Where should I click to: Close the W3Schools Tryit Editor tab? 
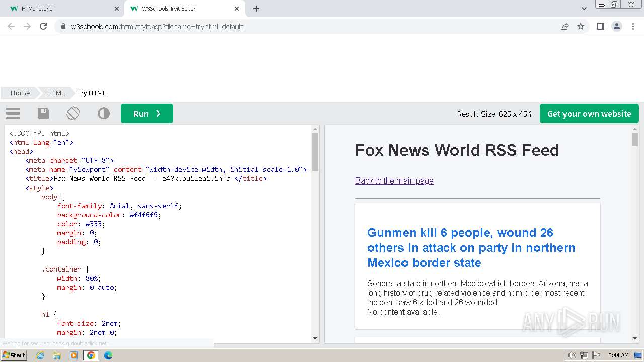[237, 9]
